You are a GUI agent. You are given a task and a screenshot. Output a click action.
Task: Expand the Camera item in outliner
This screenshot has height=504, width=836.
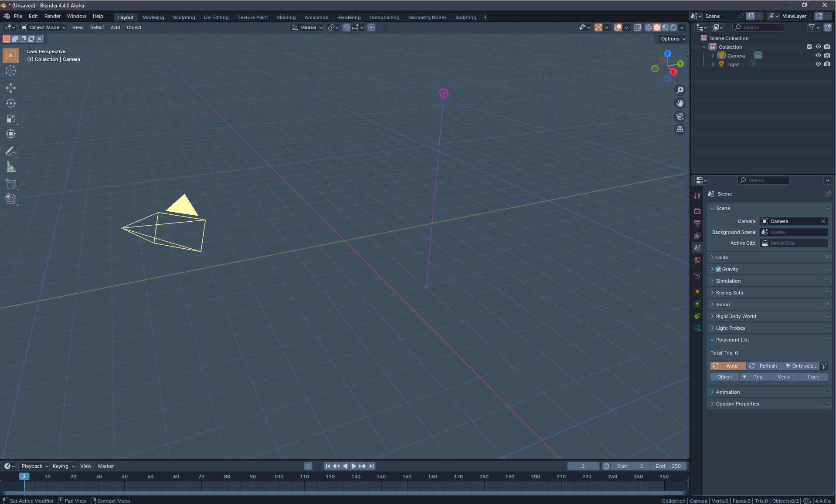tap(713, 55)
